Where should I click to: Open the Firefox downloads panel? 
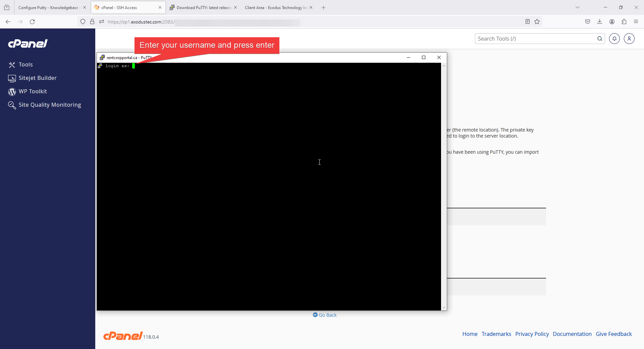tap(600, 22)
